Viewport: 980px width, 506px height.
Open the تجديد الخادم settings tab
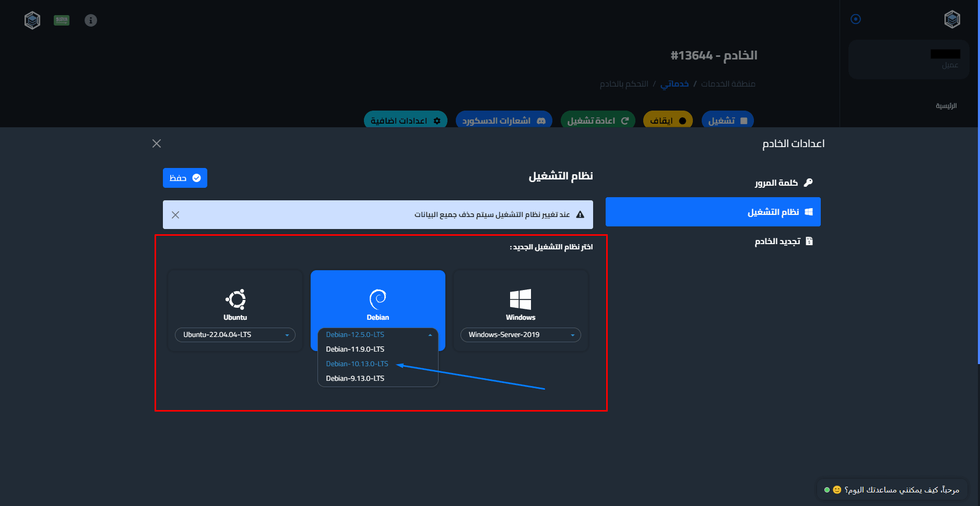(713, 241)
